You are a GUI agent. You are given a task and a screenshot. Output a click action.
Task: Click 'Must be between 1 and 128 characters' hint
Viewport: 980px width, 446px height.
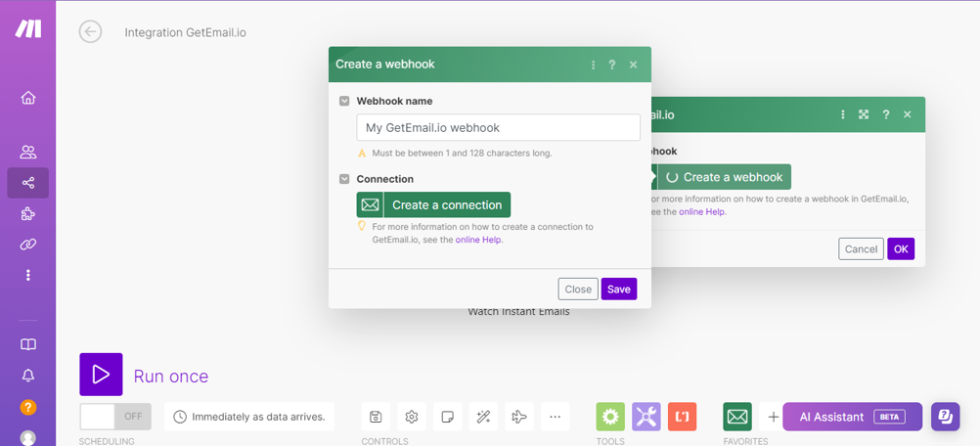pos(462,153)
